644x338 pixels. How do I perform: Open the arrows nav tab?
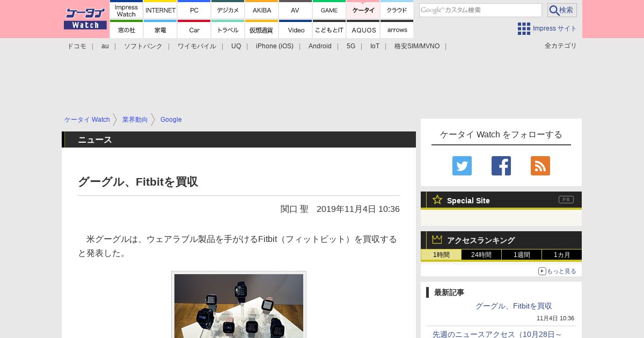point(397,30)
